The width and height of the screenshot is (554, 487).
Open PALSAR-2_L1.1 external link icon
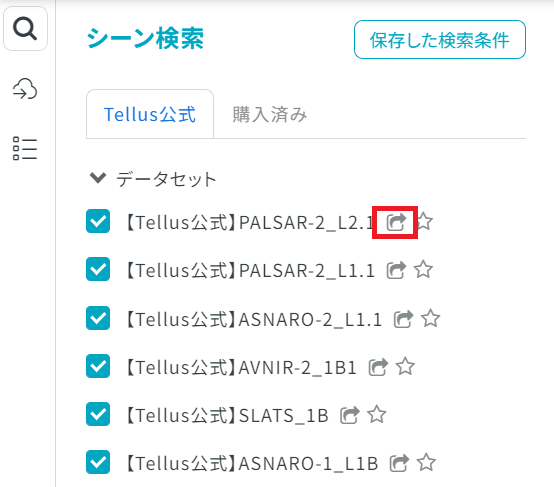click(x=396, y=270)
